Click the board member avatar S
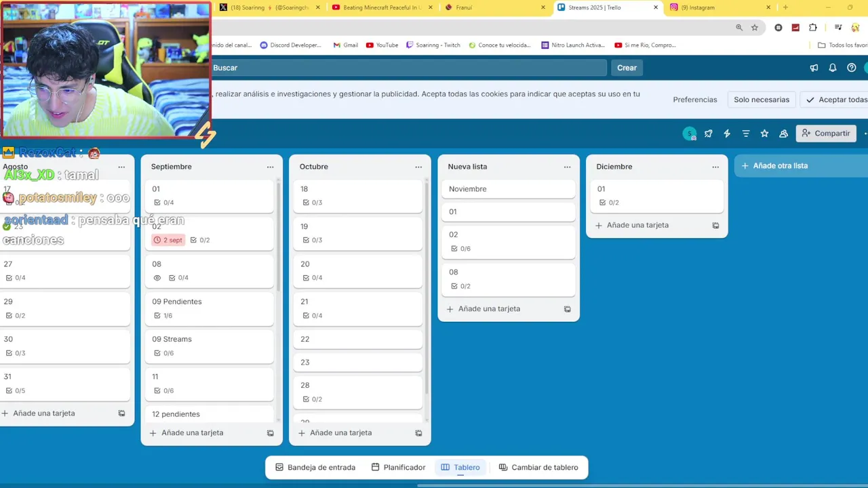868x488 pixels. coord(689,134)
